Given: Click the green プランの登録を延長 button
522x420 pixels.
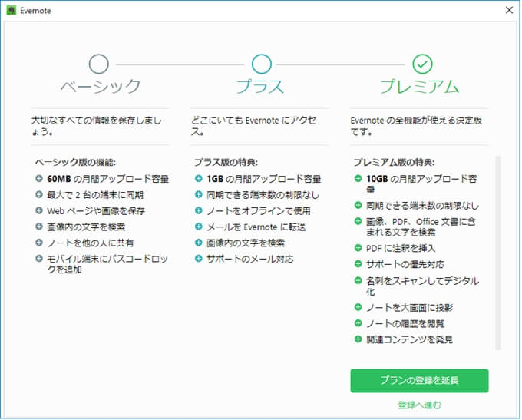Looking at the screenshot, I should [x=419, y=380].
